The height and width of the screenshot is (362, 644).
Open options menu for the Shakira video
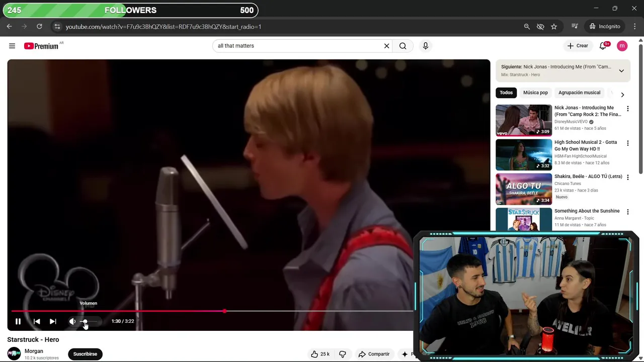tap(627, 177)
